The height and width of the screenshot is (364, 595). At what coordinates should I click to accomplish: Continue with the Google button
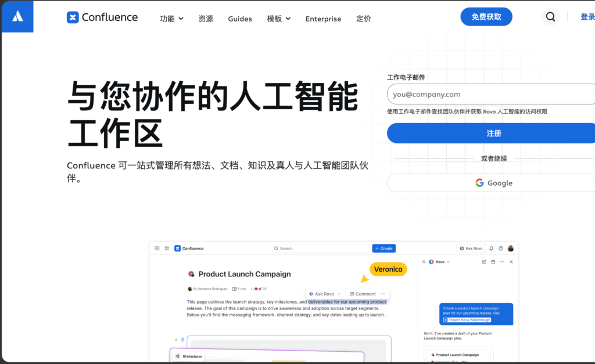click(491, 183)
